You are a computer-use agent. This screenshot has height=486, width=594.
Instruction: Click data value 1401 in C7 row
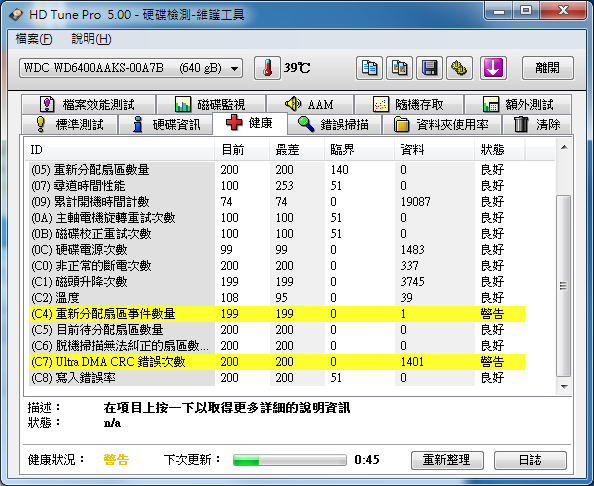pyautogui.click(x=412, y=362)
